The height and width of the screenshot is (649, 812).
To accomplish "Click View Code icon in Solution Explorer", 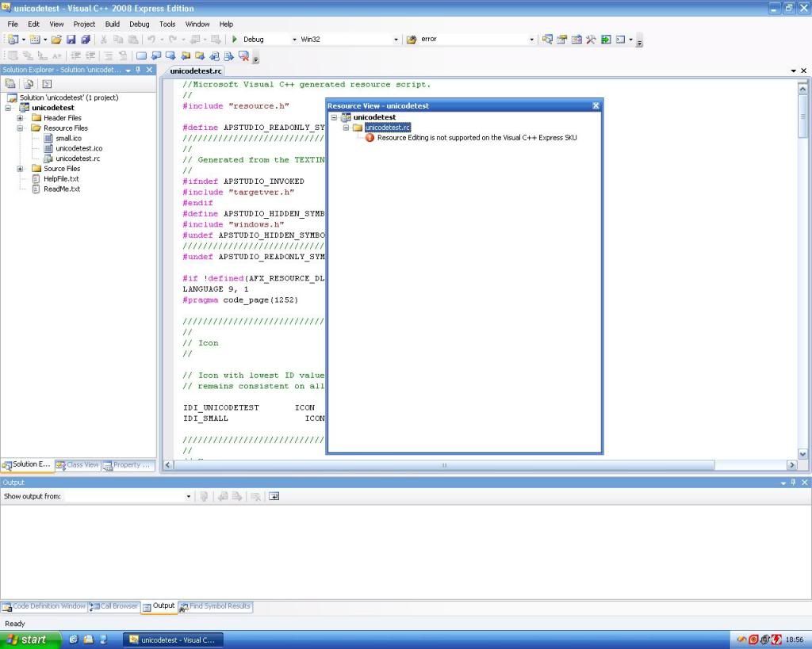I will (x=47, y=84).
